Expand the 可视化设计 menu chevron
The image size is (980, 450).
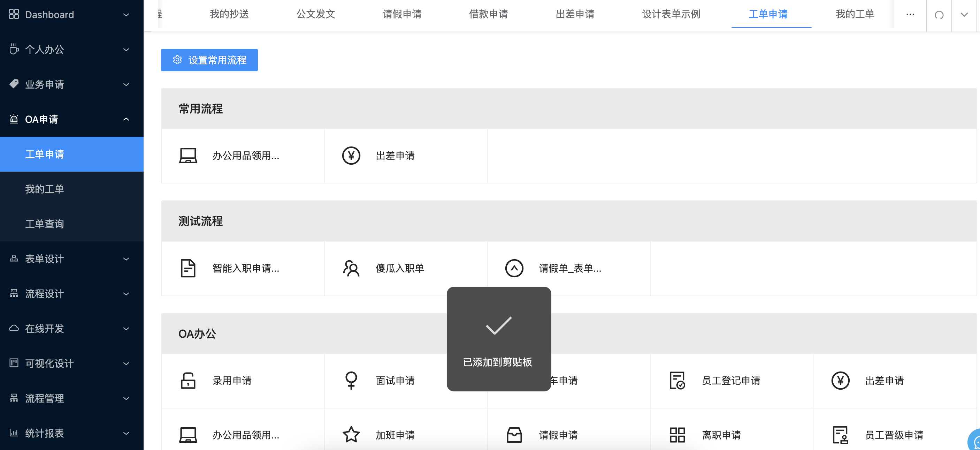(126, 363)
